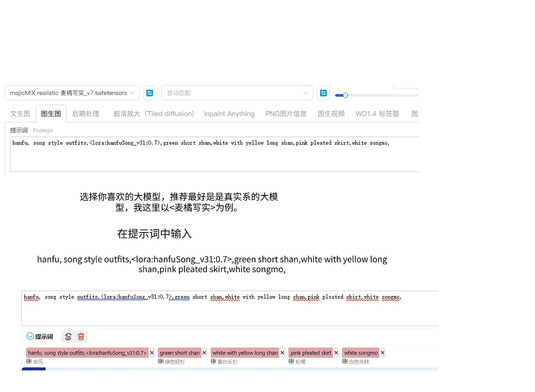Open the WD1.4 标签器 tab

pos(377,114)
